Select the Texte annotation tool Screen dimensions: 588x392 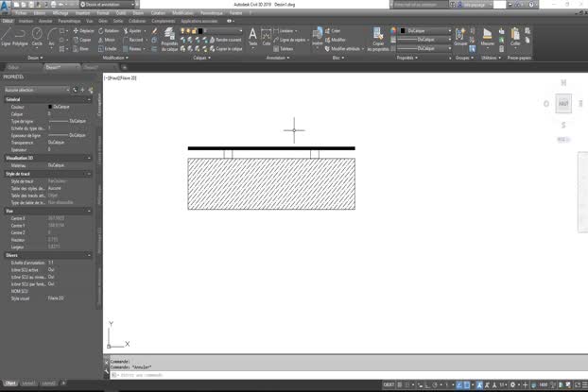tap(252, 37)
